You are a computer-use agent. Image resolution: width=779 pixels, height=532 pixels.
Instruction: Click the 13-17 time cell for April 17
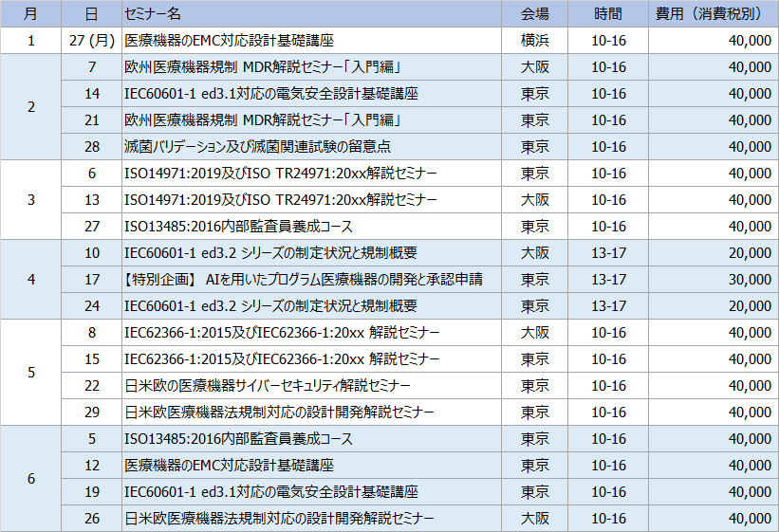[x=608, y=280]
